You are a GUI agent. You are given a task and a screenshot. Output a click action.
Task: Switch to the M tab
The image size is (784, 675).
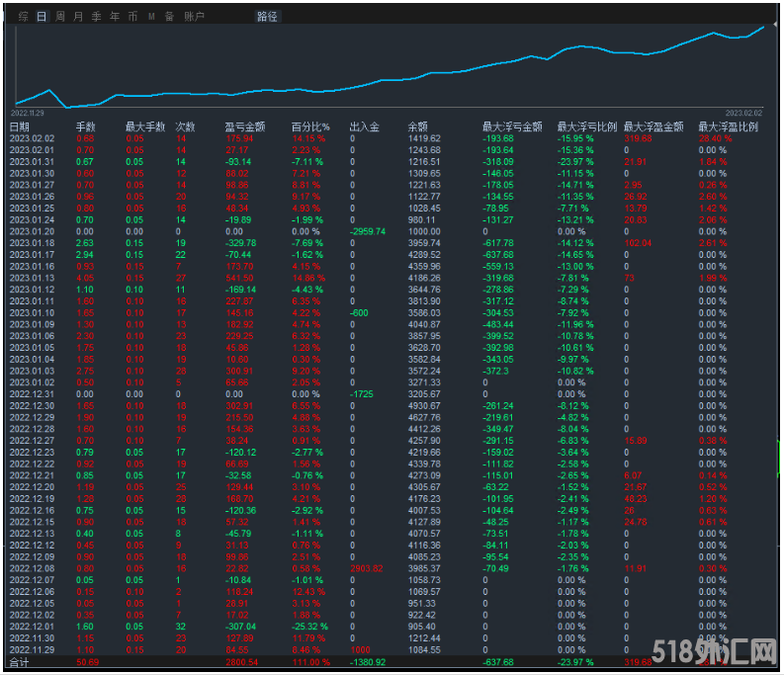pyautogui.click(x=151, y=17)
